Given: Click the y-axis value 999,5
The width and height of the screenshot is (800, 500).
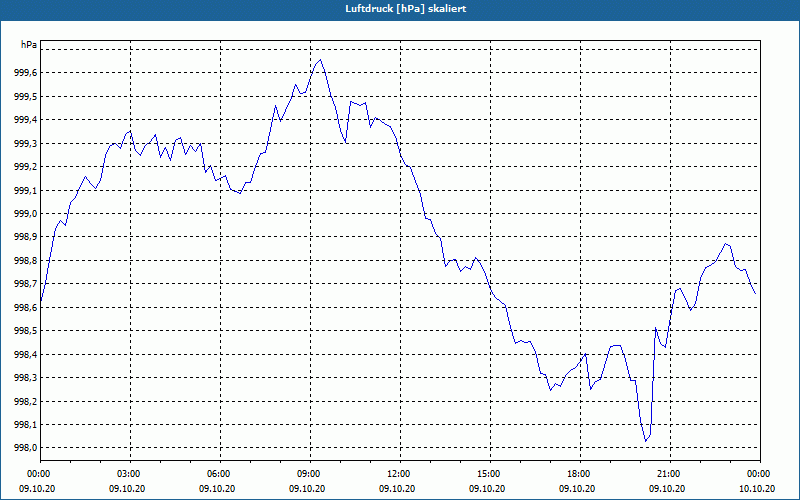Looking at the screenshot, I should pos(26,96).
